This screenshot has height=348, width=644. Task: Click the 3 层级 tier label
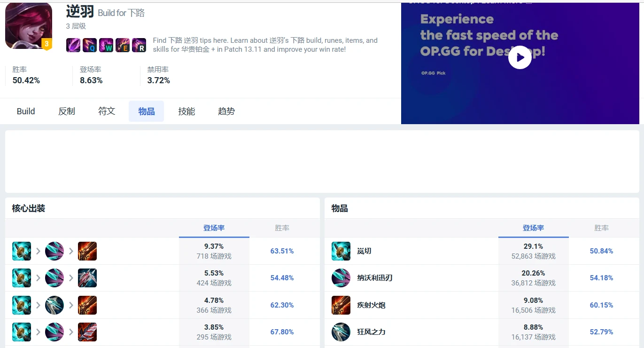click(76, 26)
